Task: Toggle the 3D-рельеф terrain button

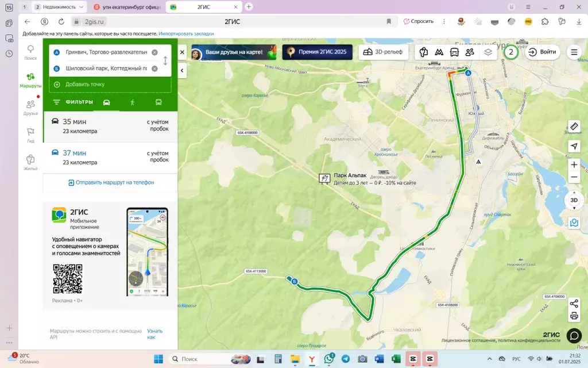Action: point(383,52)
